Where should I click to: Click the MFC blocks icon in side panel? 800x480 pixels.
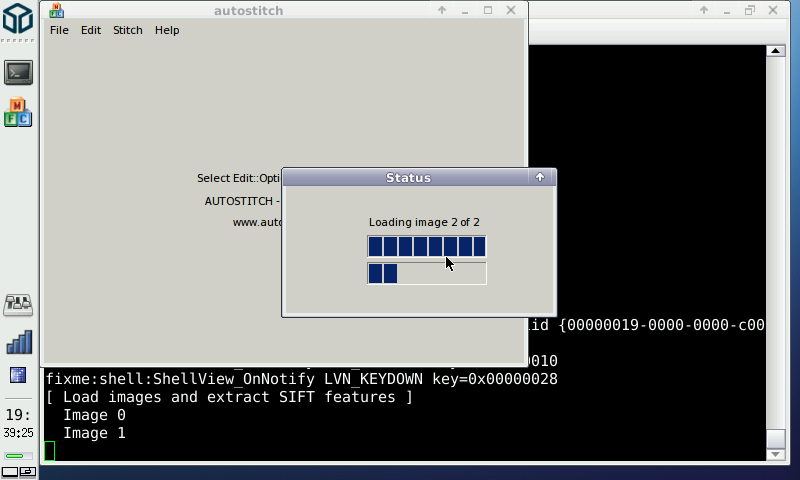pos(18,112)
